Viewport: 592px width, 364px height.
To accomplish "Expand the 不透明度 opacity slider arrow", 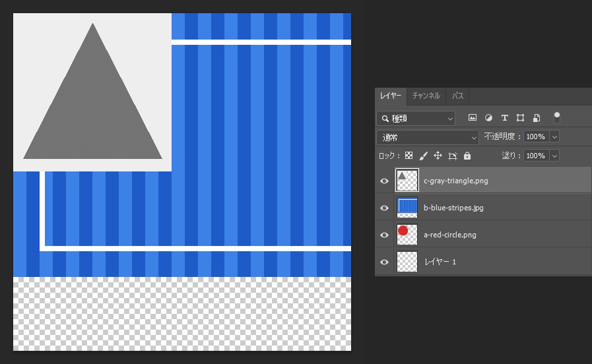I will click(554, 136).
